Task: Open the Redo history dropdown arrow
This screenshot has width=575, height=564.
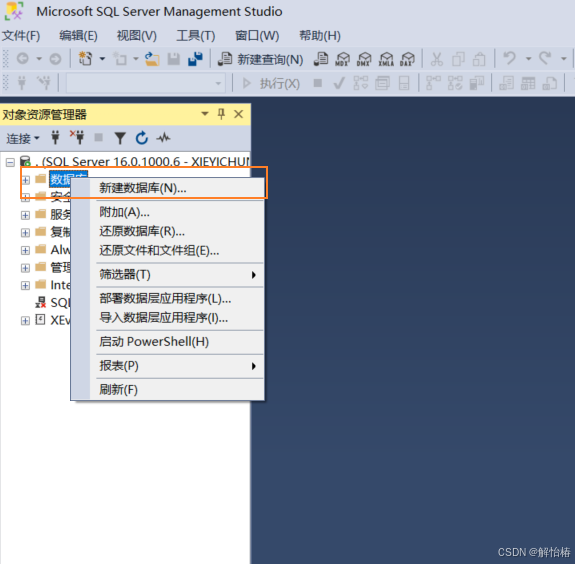Action: 564,59
